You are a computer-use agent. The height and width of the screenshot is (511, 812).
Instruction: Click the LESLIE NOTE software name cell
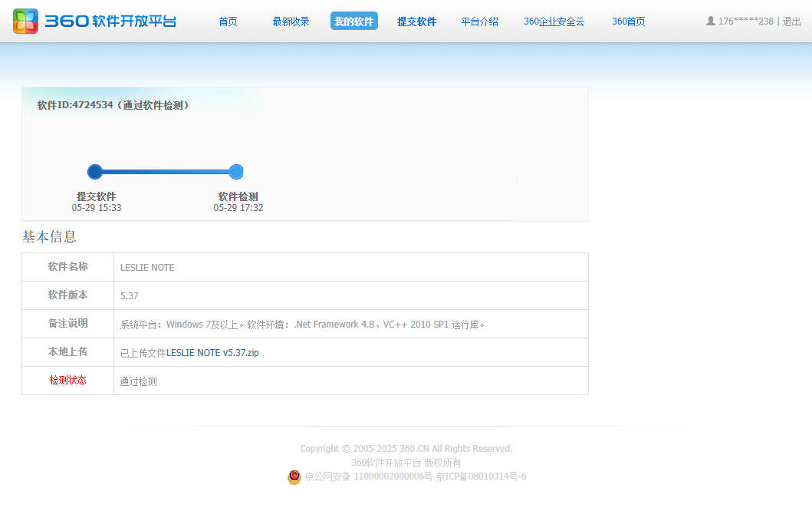[351, 268]
